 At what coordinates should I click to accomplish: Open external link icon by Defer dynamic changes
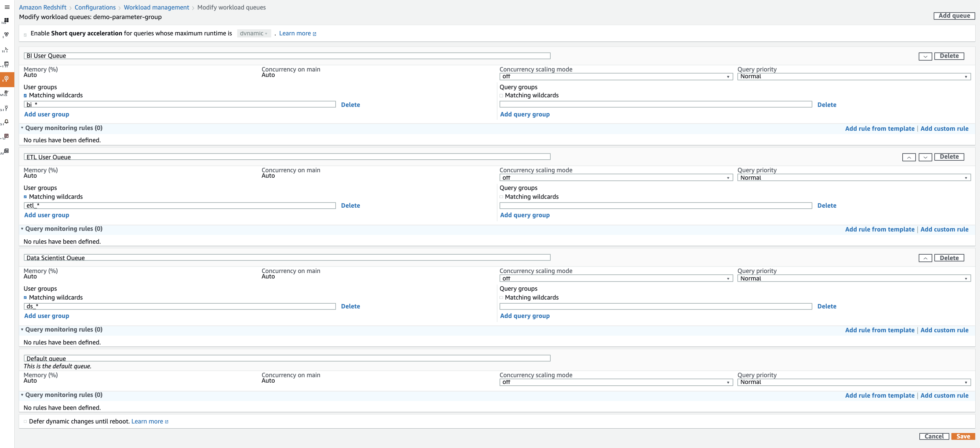(167, 422)
